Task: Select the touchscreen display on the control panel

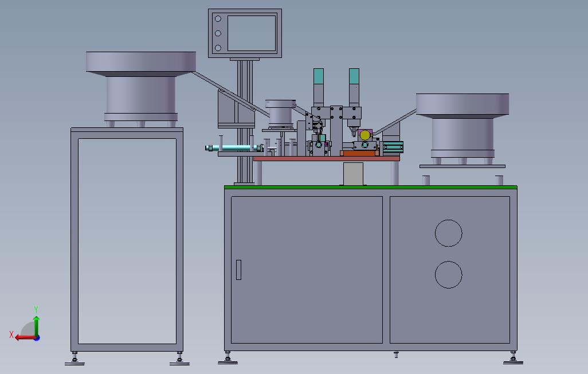Action: point(252,33)
